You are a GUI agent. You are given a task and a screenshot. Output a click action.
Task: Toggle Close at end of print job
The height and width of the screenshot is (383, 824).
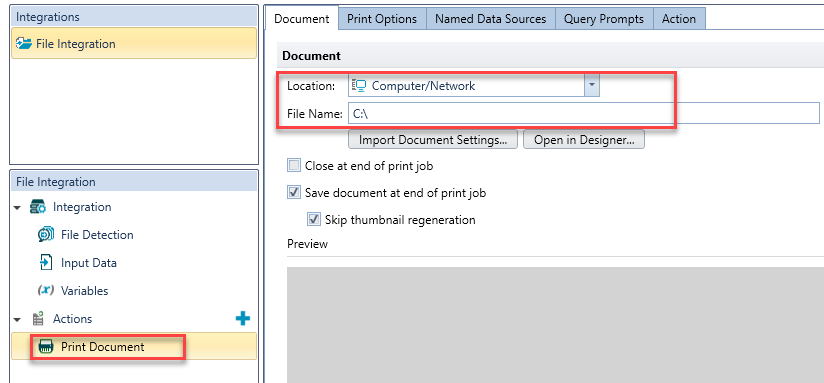click(293, 166)
